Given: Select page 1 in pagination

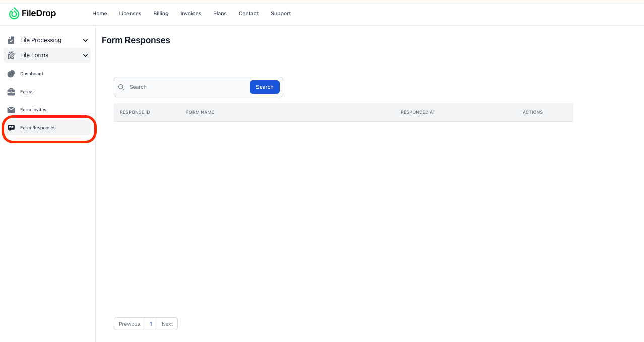Looking at the screenshot, I should (151, 324).
